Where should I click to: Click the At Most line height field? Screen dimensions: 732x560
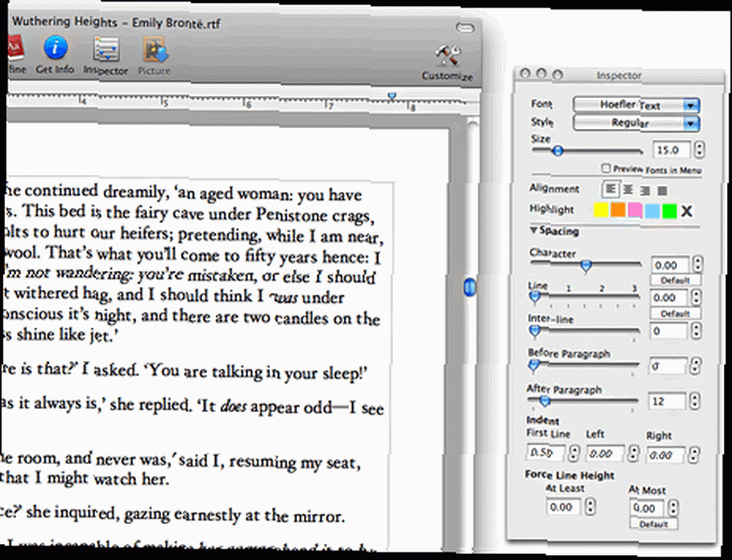648,508
